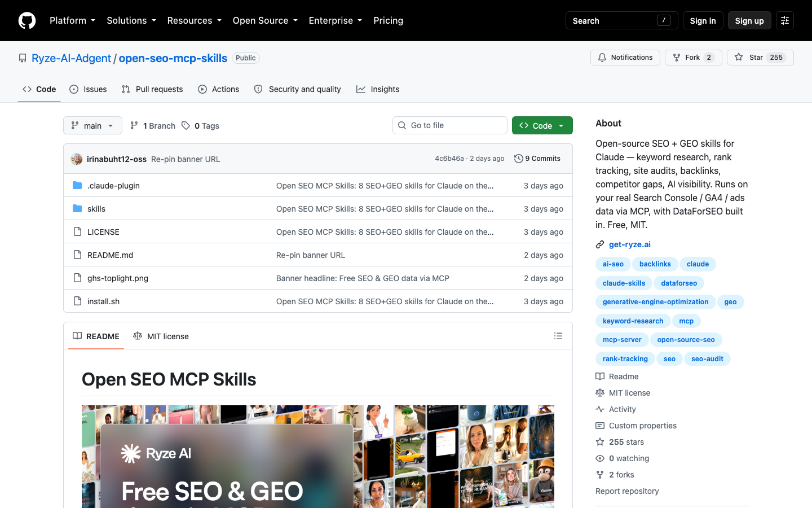
Task: Open irinabuht12-oss author link
Action: pos(117,159)
